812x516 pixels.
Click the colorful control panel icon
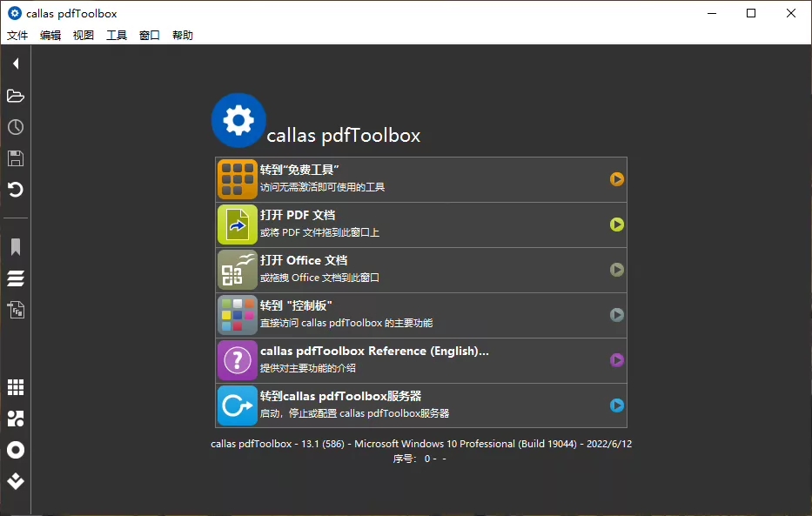(x=238, y=315)
